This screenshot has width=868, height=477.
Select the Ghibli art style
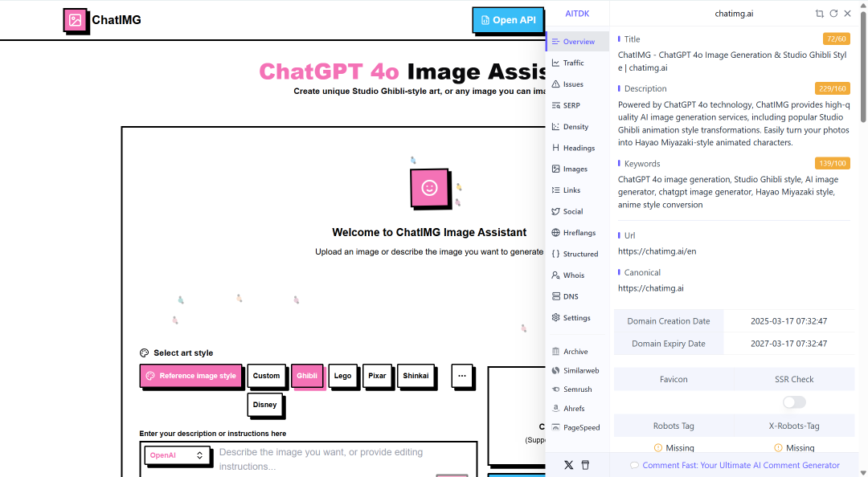(307, 376)
